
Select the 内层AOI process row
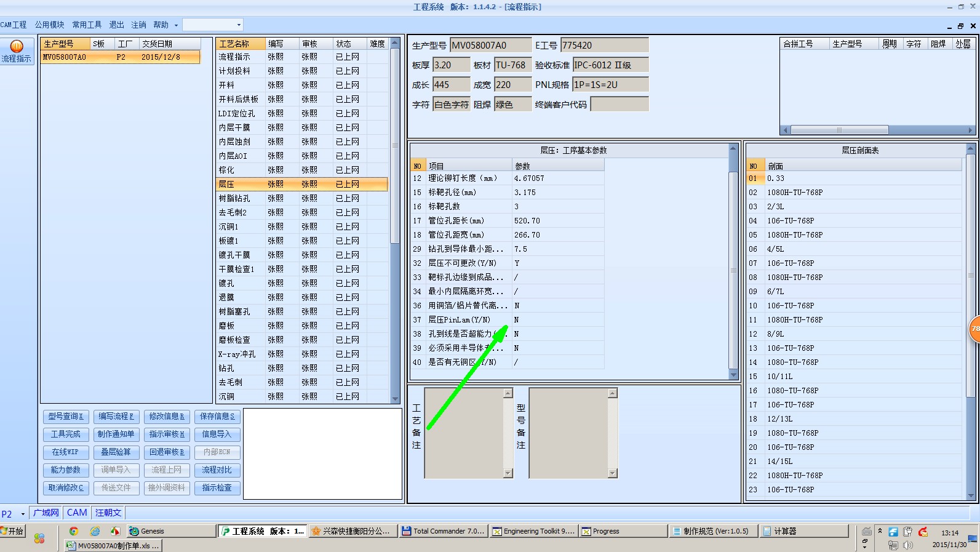[302, 156]
